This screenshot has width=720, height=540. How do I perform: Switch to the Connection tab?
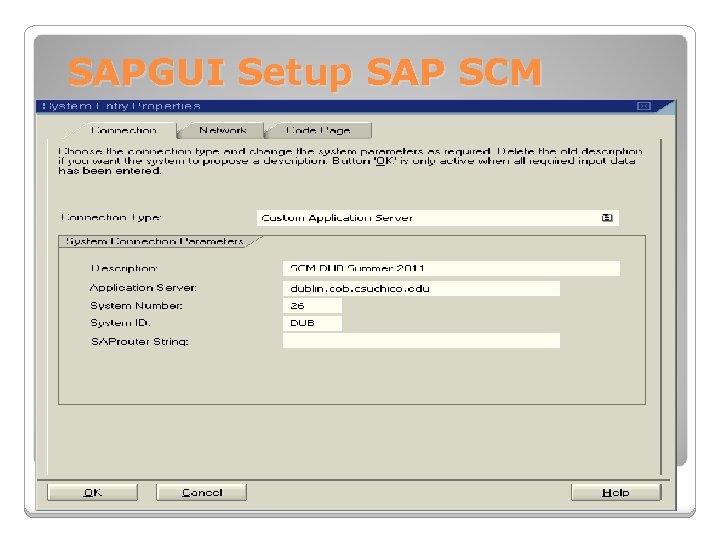pyautogui.click(x=124, y=130)
